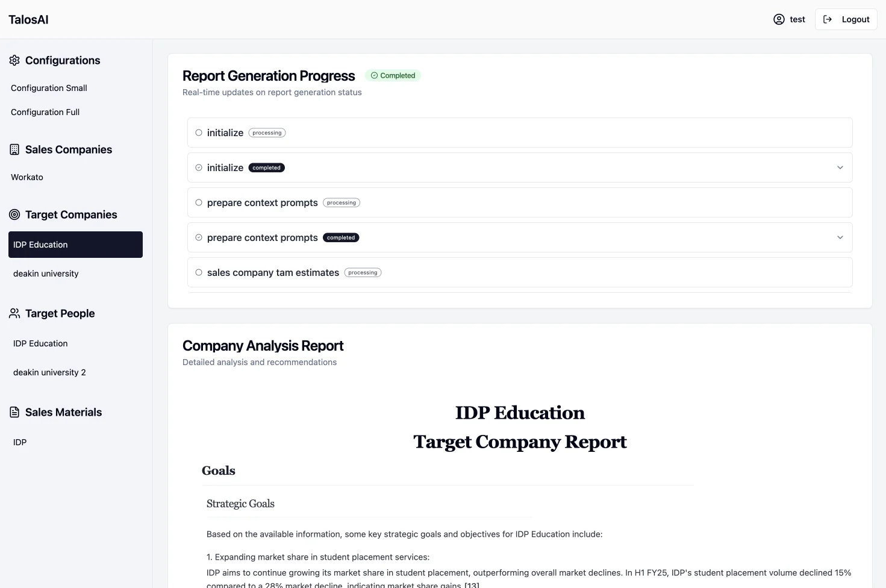Viewport: 886px width, 588px height.
Task: Click processing badge on prepare context prompts row
Action: pos(342,202)
